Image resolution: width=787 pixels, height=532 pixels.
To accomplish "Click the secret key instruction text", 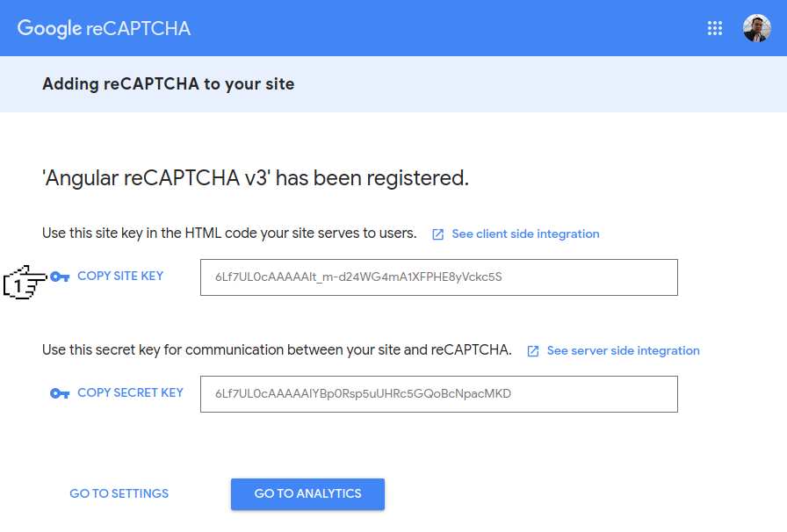I will [277, 350].
